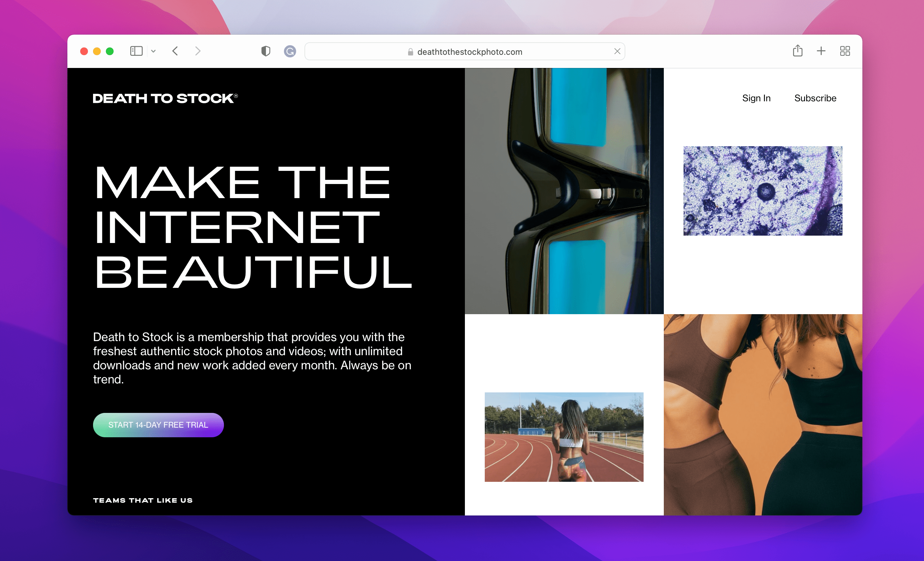Click the forward navigation arrow
Image resolution: width=924 pixels, height=561 pixels.
click(198, 51)
